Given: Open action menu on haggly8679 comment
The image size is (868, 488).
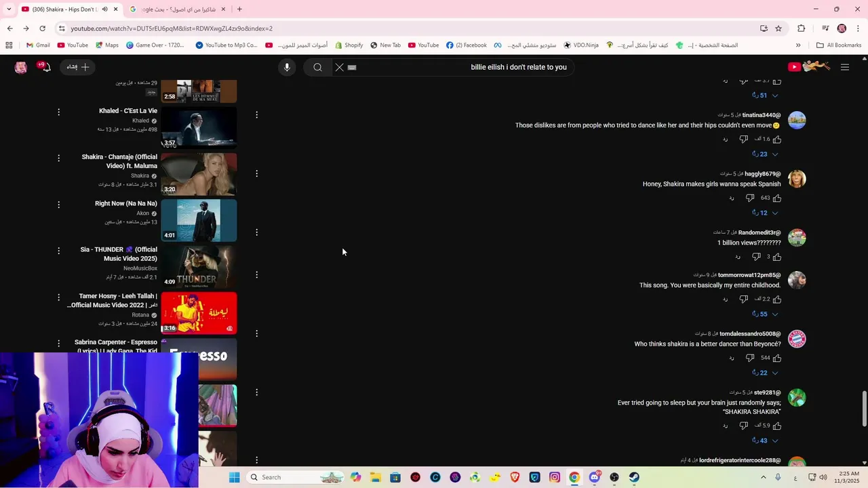Looking at the screenshot, I should tap(256, 174).
